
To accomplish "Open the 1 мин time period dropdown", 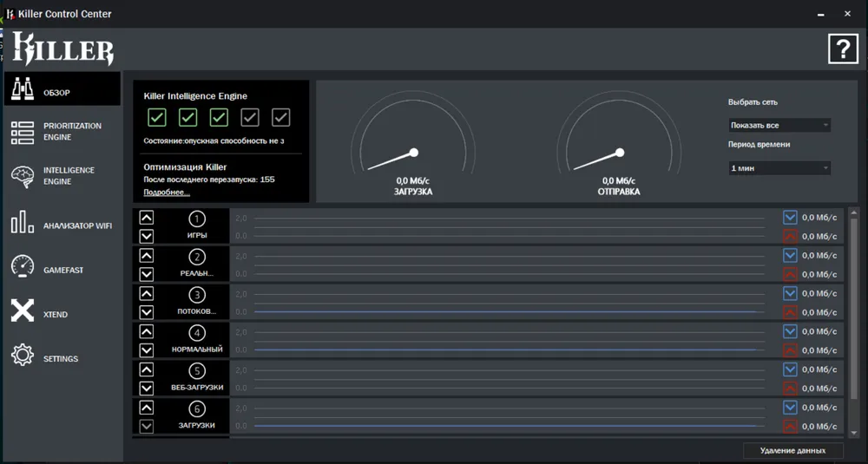I will (779, 167).
